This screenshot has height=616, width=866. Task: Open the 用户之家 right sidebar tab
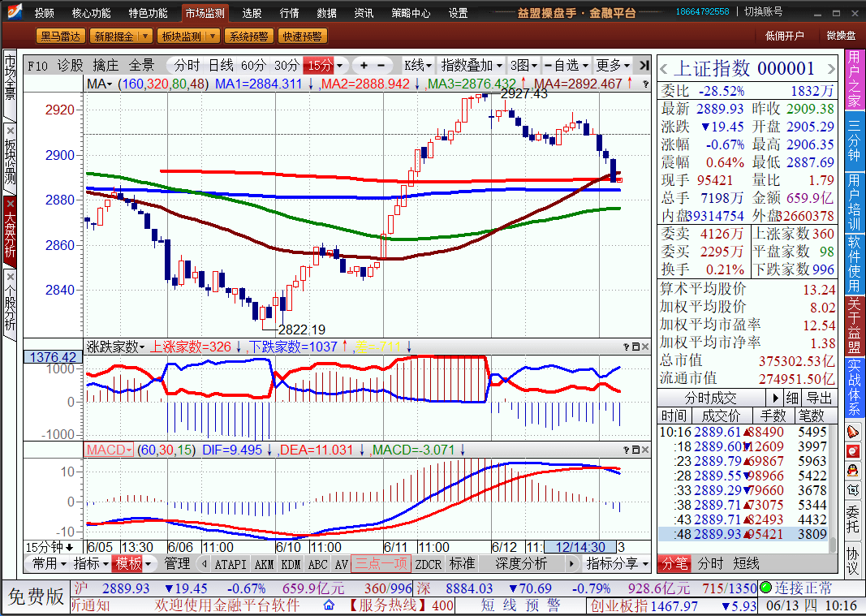pos(854,79)
